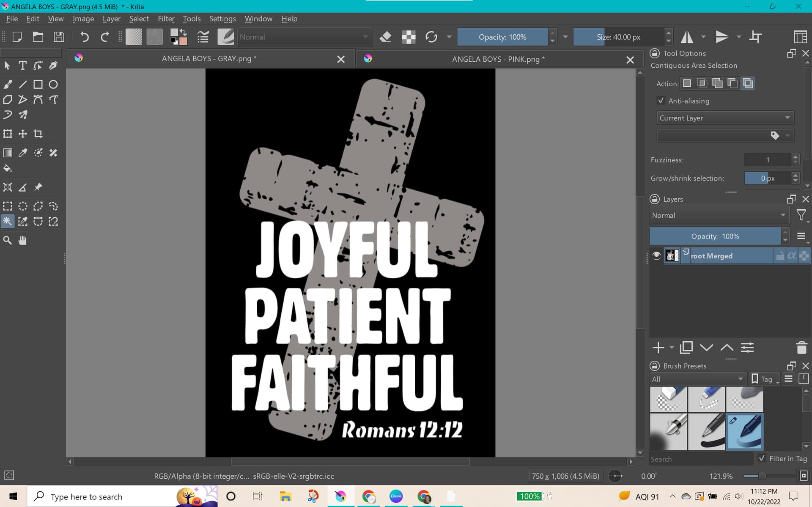Select the Crop tool
Viewport: 812px width, 507px height.
[x=38, y=134]
